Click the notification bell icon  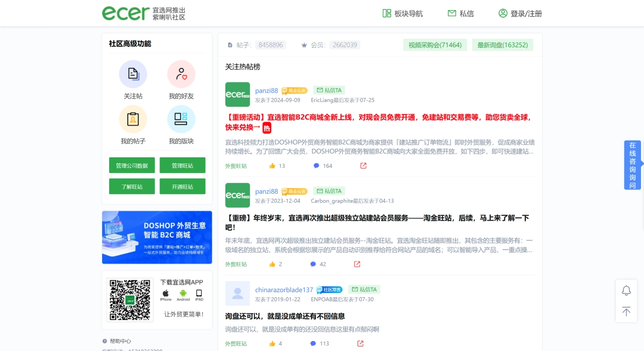point(626,290)
